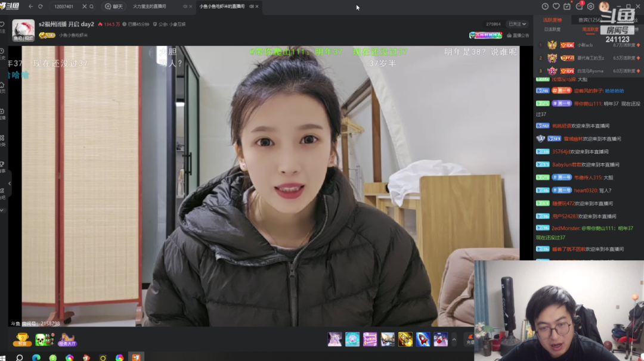Expand the gift bar with up chevron
Viewport: 644px width, 361px height.
coord(454,340)
